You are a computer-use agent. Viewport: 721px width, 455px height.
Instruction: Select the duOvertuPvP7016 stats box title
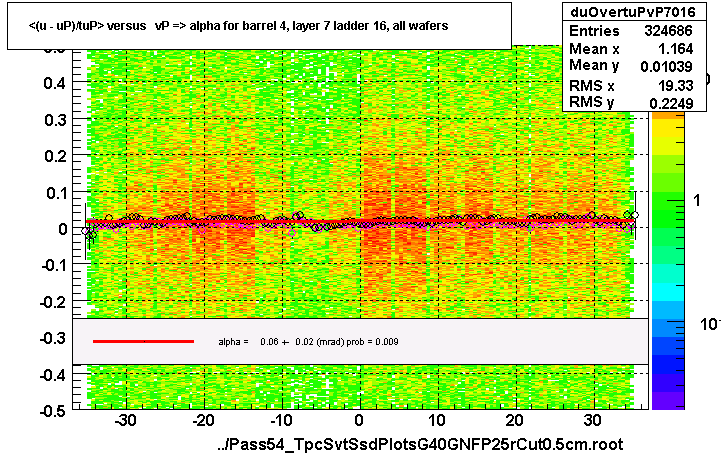coord(633,11)
